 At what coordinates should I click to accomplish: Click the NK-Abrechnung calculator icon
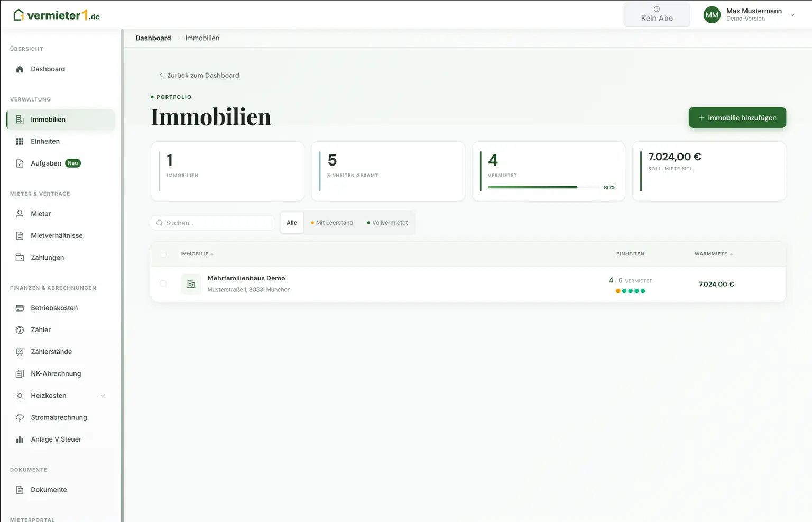(x=20, y=374)
